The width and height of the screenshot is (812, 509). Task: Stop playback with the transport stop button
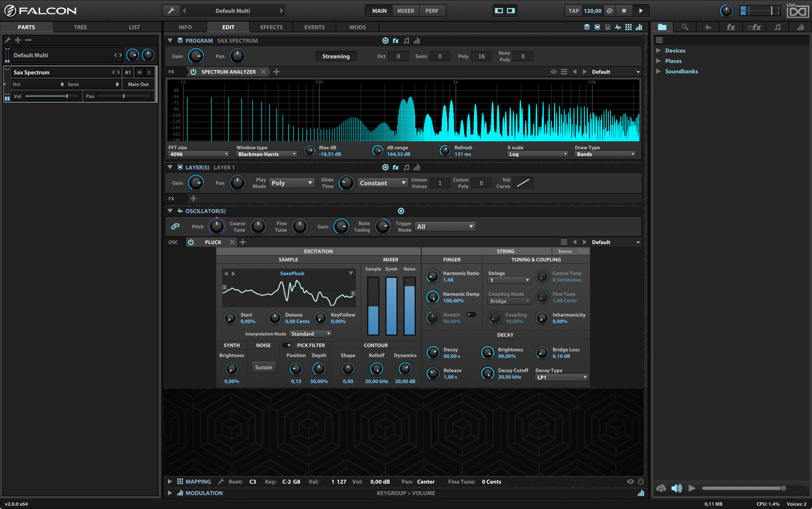[624, 11]
